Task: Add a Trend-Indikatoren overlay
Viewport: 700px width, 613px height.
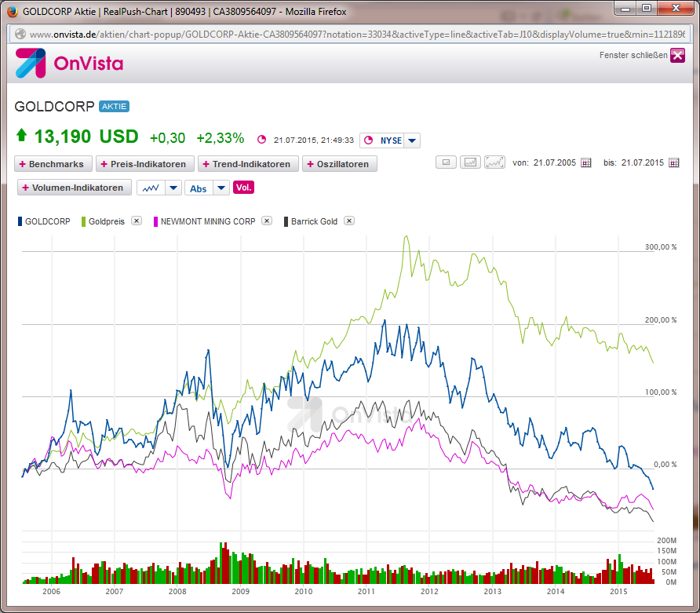Action: pos(248,164)
